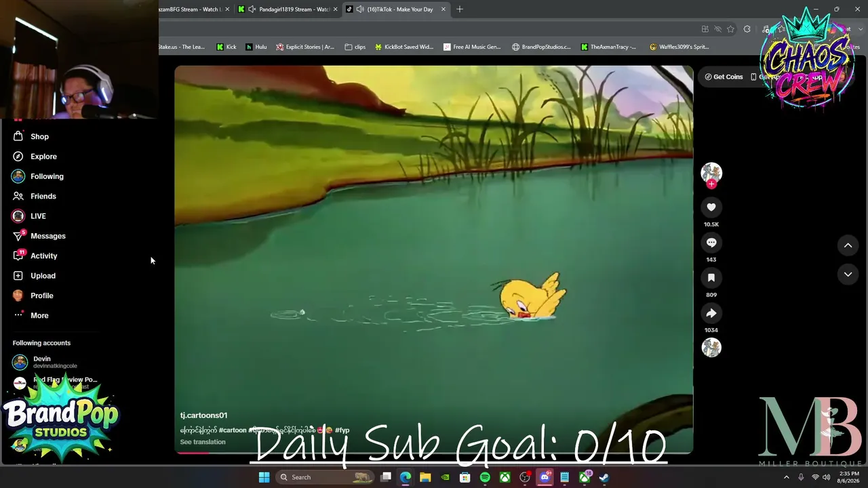The height and width of the screenshot is (488, 868).
Task: Open the Explicit Stories bookmark
Action: [x=305, y=47]
